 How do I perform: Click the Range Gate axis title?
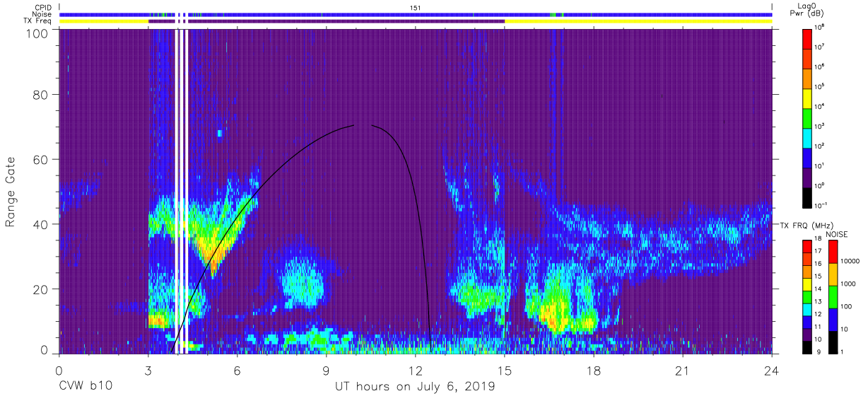tap(11, 192)
